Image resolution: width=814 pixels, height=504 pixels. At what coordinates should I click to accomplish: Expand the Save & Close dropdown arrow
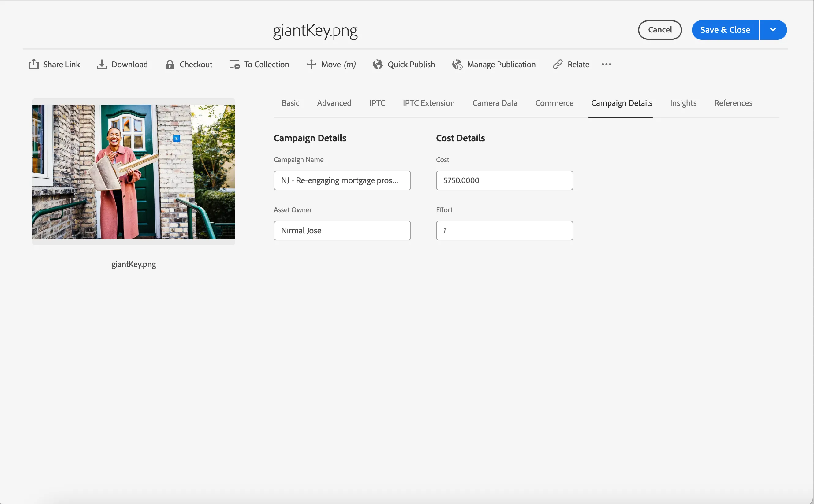coord(773,30)
